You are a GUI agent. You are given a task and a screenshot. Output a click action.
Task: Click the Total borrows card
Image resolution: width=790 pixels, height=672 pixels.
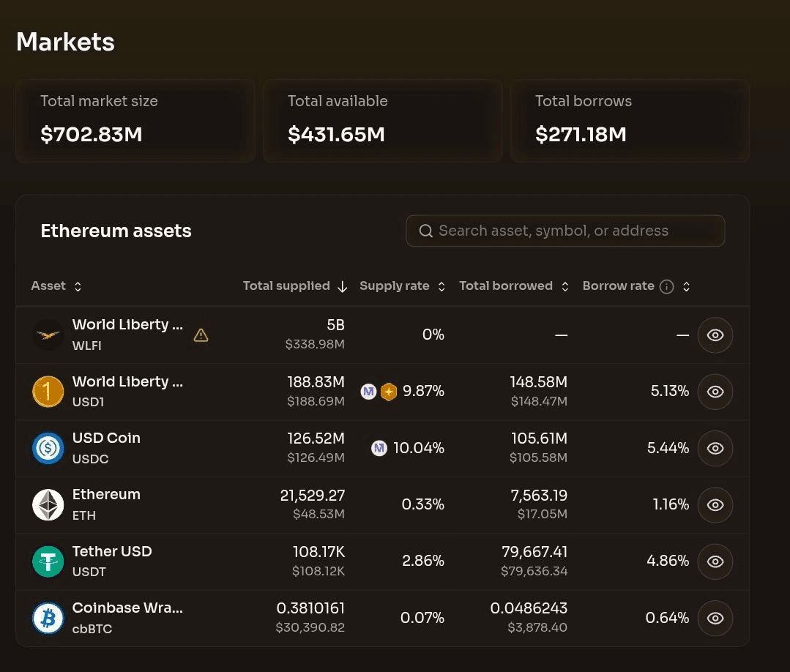630,120
